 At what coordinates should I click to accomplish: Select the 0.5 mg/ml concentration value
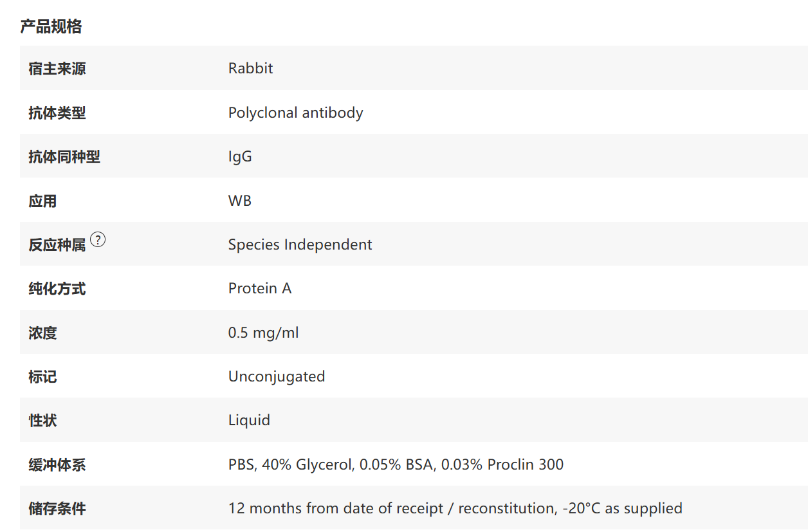[263, 333]
